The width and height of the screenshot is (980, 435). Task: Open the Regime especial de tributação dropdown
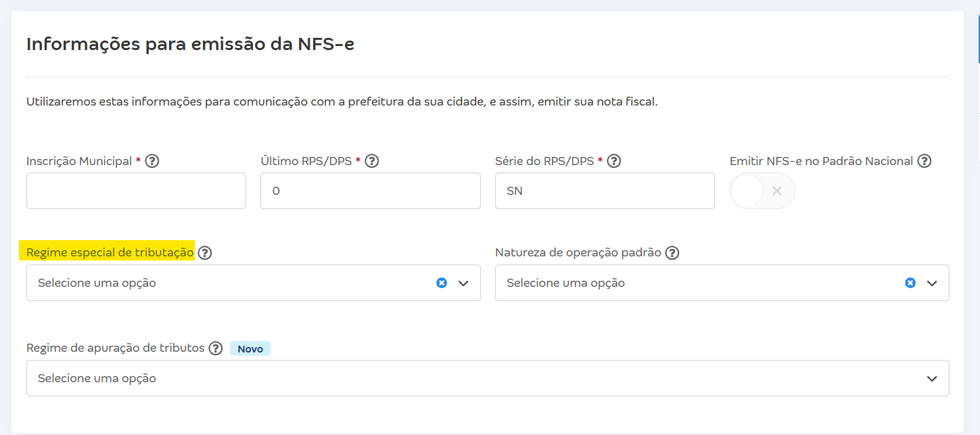(464, 283)
